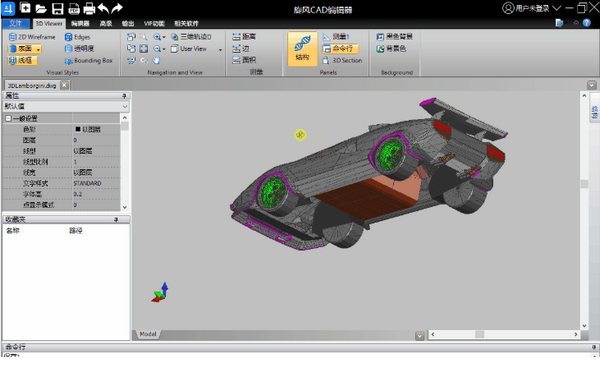The image size is (600, 371).
Task: Click the 色彩 color swatch value
Action: (78, 129)
